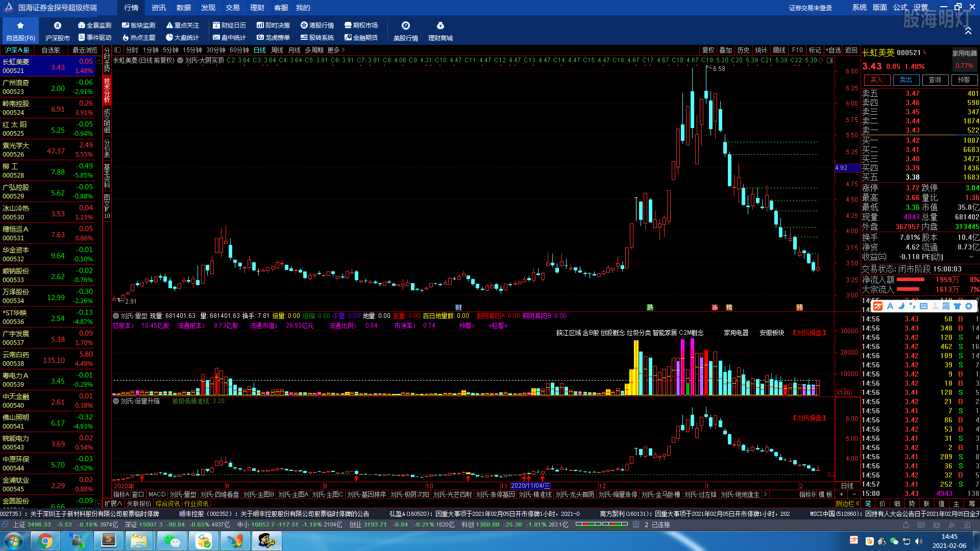
Task: Expand more indicator tabs arrow
Action: 765,494
